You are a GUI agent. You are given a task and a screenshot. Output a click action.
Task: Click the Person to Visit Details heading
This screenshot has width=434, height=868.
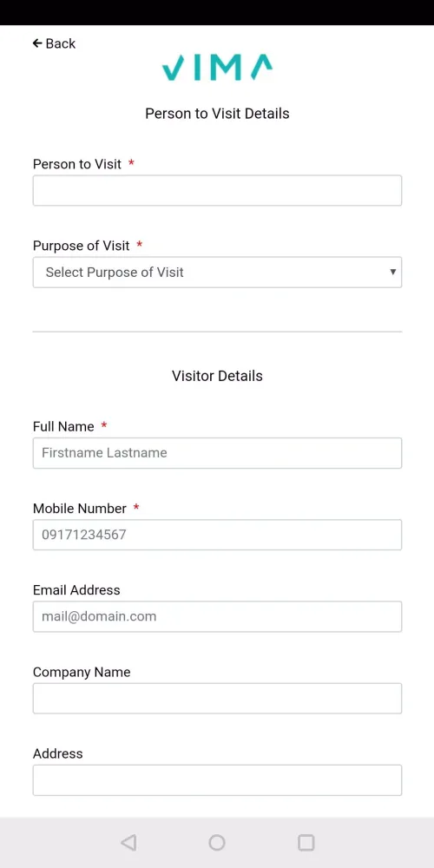point(217,114)
